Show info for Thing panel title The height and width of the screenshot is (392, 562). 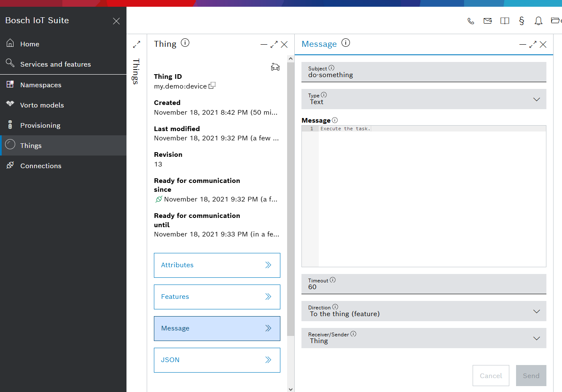[185, 43]
